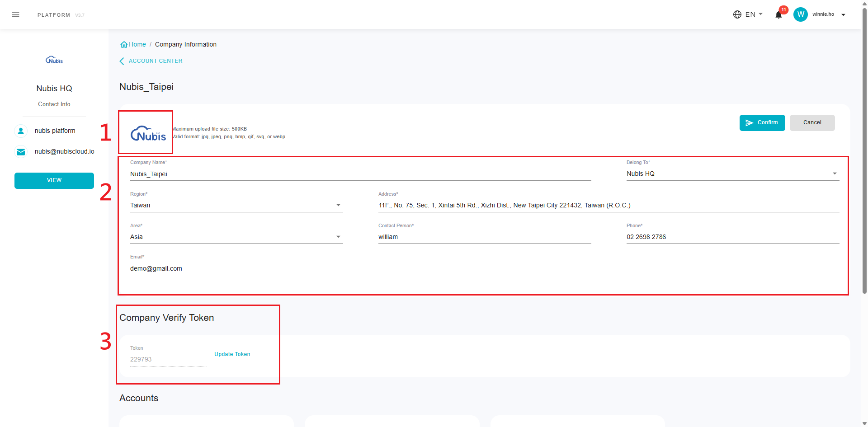
Task: Click the PLATFORM title in header
Action: [x=54, y=15]
